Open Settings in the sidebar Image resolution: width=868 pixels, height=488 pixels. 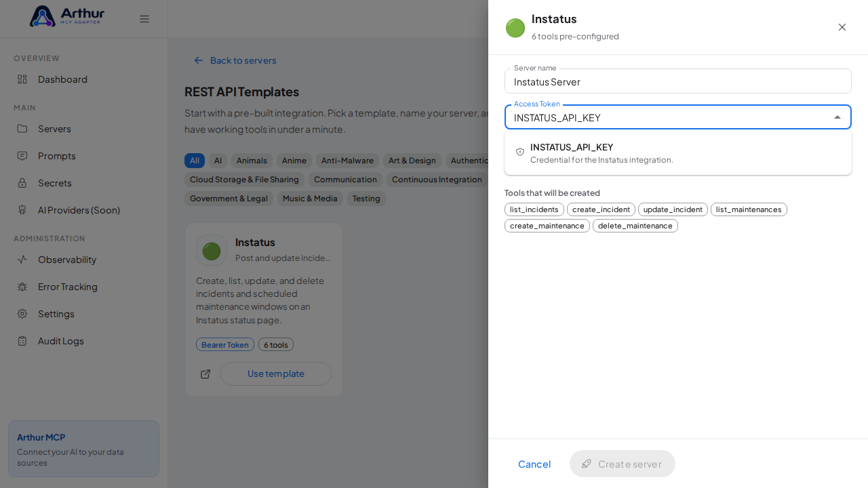click(x=84, y=314)
